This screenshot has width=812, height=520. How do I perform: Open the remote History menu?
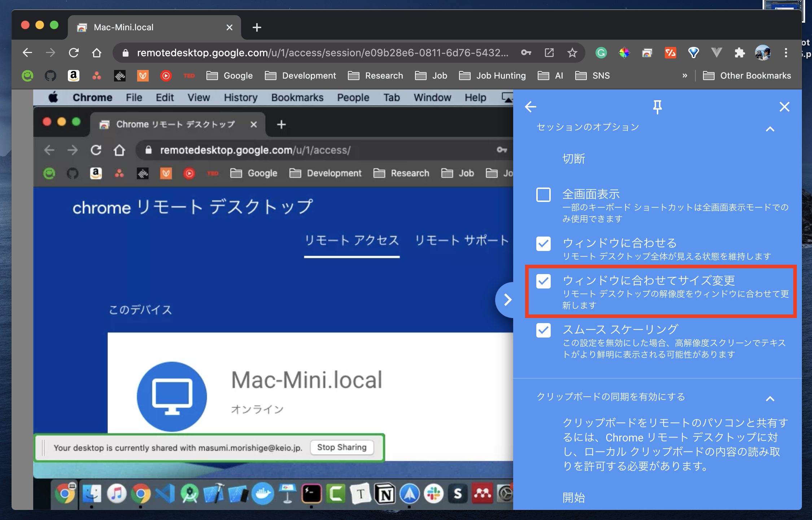(241, 98)
